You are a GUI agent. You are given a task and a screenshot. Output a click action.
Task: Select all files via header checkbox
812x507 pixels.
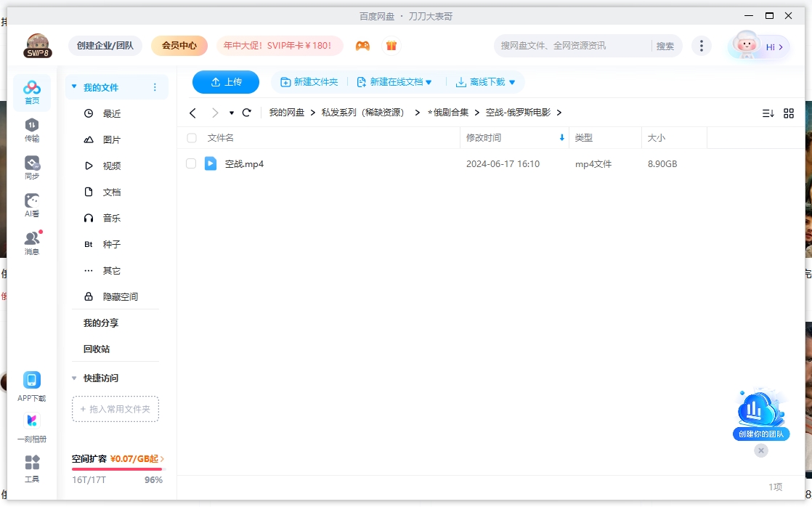click(191, 137)
